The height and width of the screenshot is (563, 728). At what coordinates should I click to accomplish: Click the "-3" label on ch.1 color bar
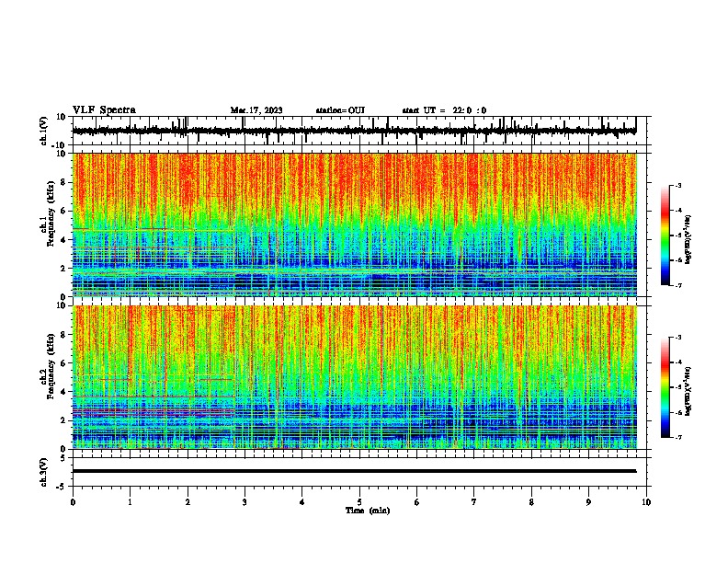pos(678,185)
